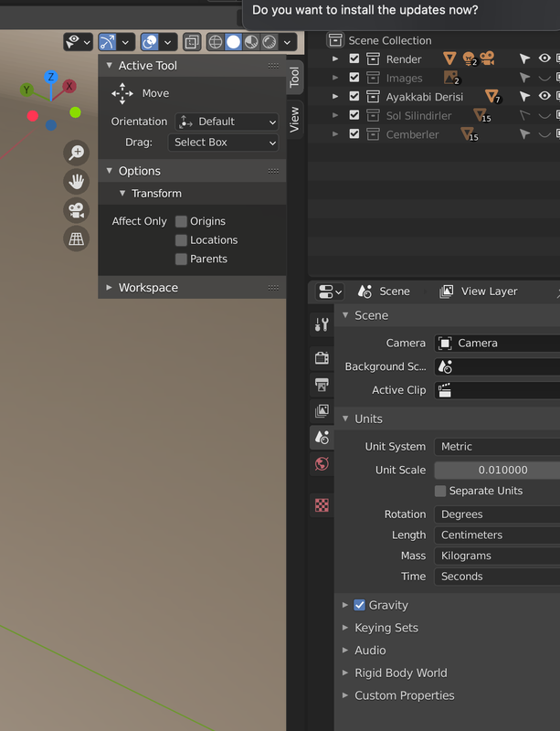Open World properties tab
This screenshot has height=731, width=560.
tap(322, 464)
